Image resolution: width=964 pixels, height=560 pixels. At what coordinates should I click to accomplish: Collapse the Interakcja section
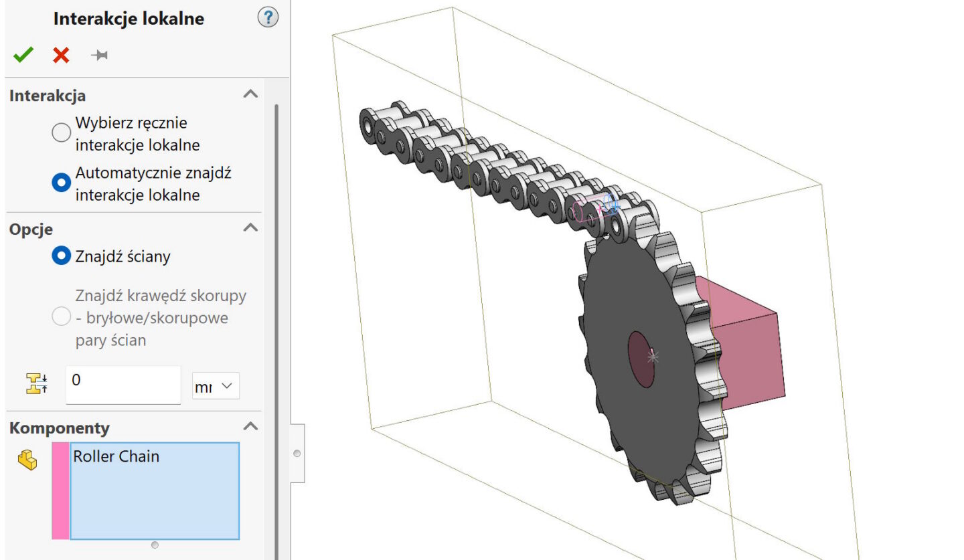(250, 94)
